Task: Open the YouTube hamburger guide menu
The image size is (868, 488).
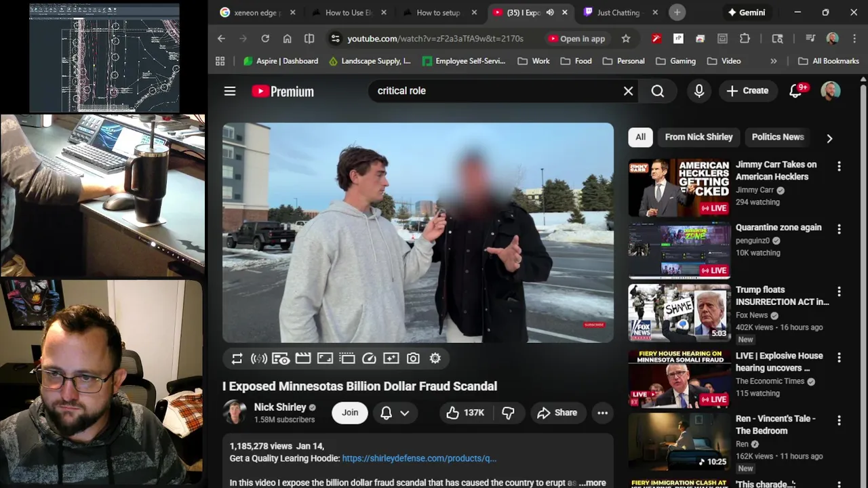Action: (230, 91)
